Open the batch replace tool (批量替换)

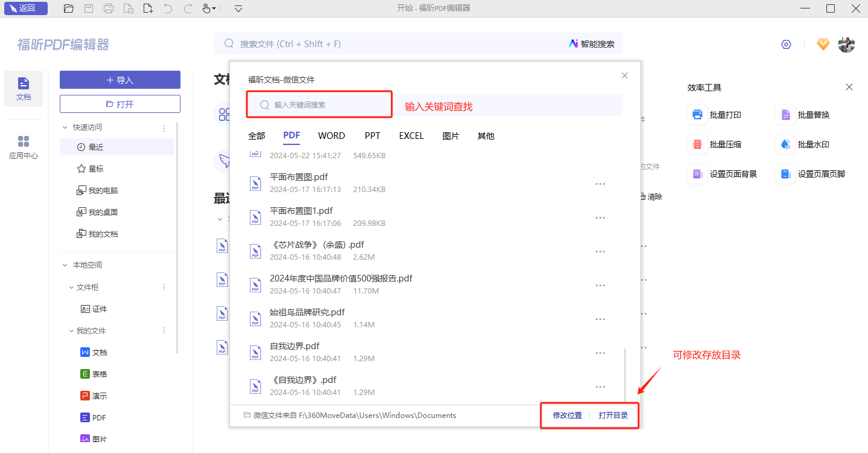pyautogui.click(x=786, y=115)
